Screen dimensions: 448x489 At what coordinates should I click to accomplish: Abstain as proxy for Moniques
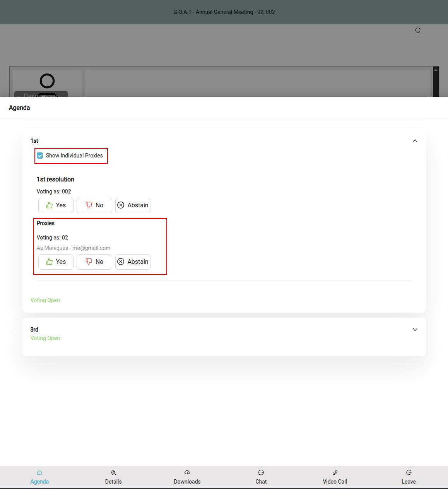133,262
